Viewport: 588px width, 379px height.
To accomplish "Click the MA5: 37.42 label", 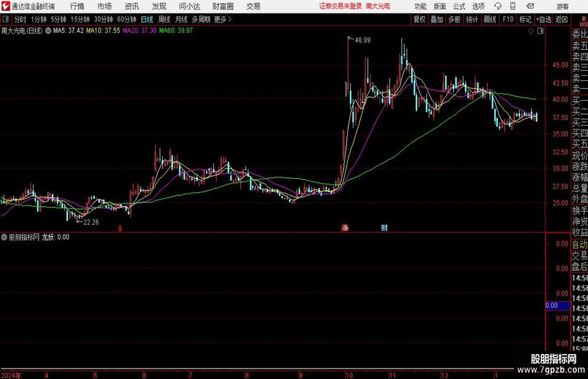I will point(68,30).
